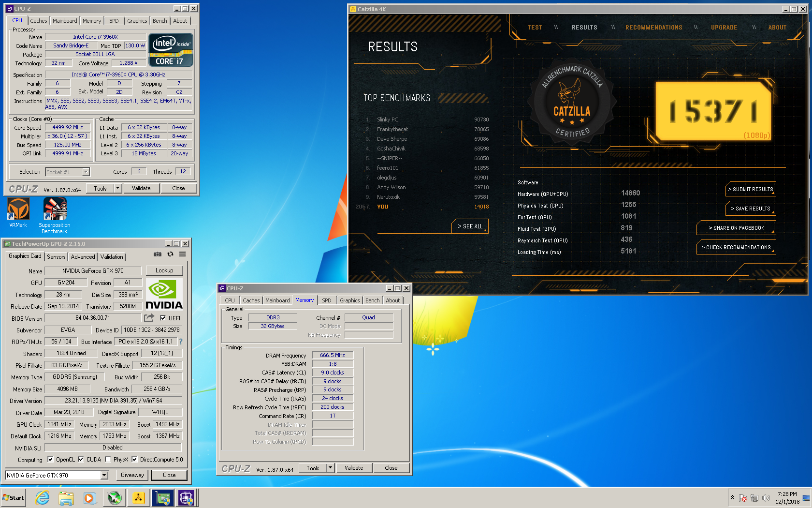Click the Catzilla 4K title bar icon
812x508 pixels.
pos(353,9)
